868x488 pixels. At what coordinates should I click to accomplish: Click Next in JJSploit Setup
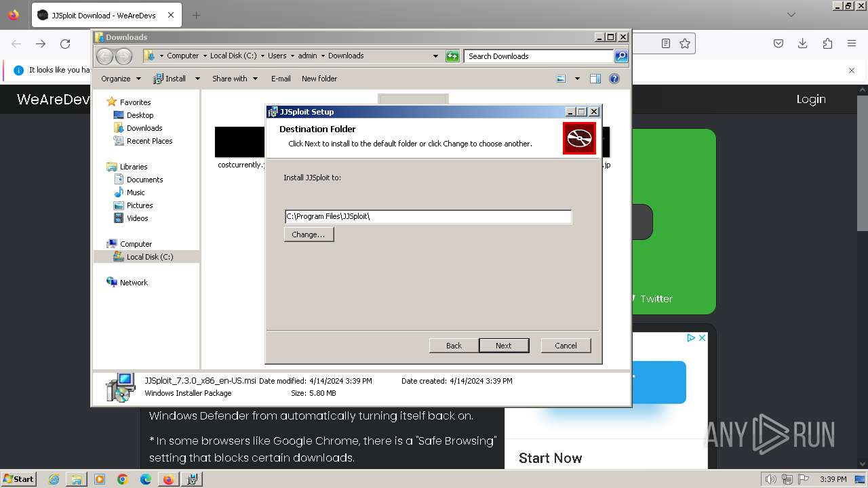coord(504,346)
